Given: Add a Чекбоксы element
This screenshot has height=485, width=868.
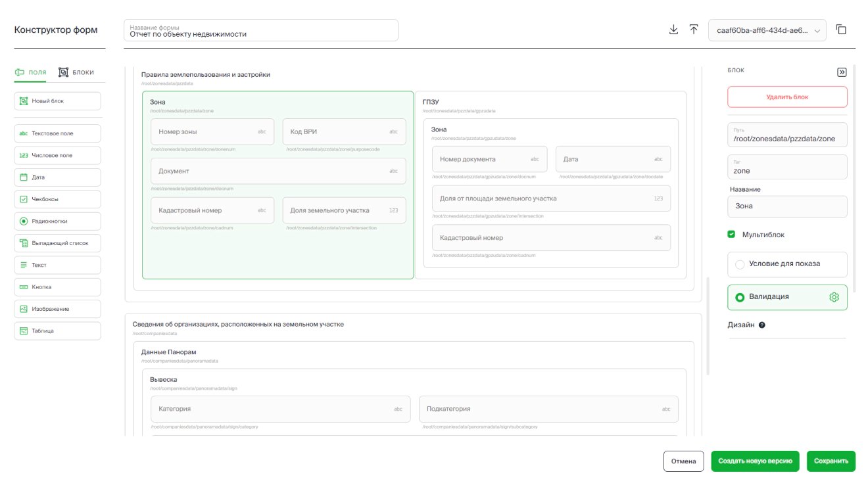Looking at the screenshot, I should point(57,199).
